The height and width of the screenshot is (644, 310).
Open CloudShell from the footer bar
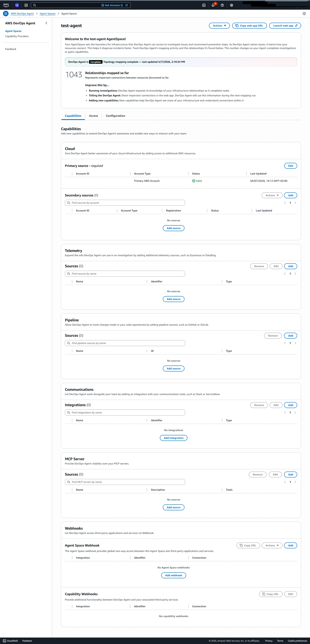click(x=10, y=641)
